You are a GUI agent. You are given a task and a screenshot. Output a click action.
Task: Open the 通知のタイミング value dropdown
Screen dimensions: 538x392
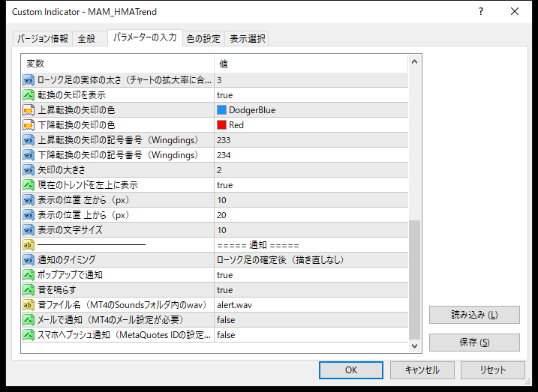point(311,260)
